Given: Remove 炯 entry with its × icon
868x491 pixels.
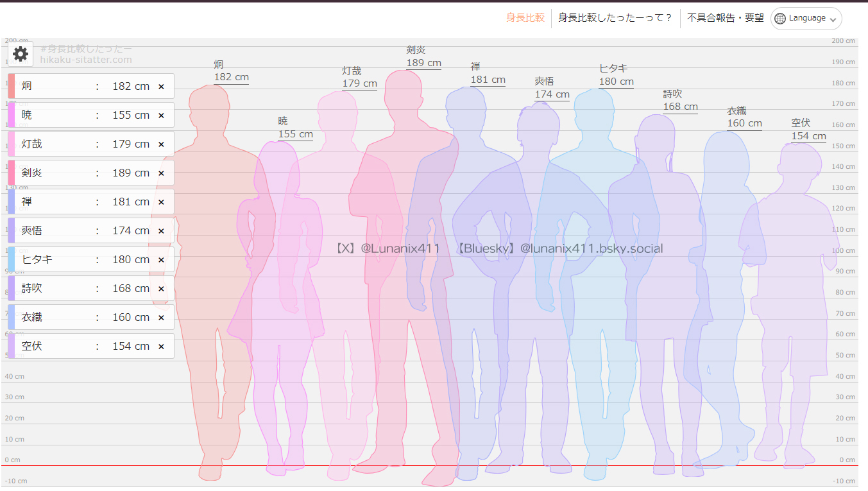Looking at the screenshot, I should click(161, 86).
